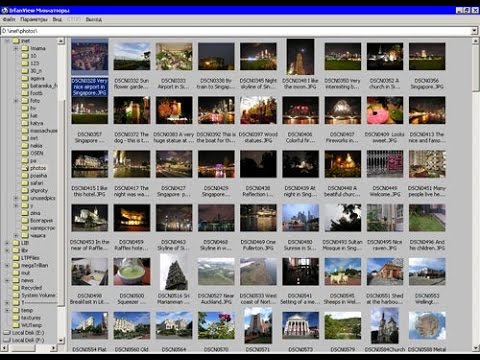Select the photos folder icon in tree
Viewport: 480px width, 360px height.
click(25, 168)
